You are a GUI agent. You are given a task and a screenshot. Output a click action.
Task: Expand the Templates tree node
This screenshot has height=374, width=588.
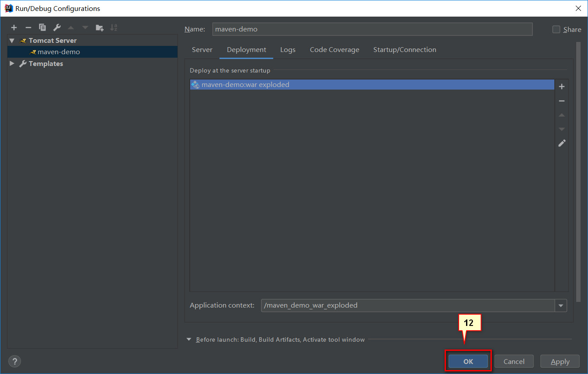12,64
